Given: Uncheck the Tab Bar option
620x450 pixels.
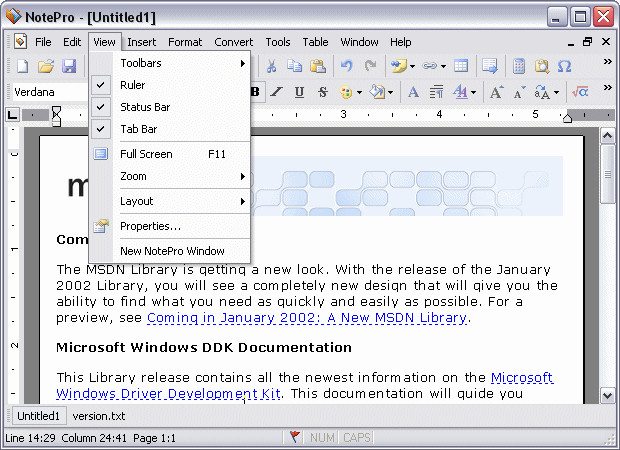Looking at the screenshot, I should tap(138, 129).
